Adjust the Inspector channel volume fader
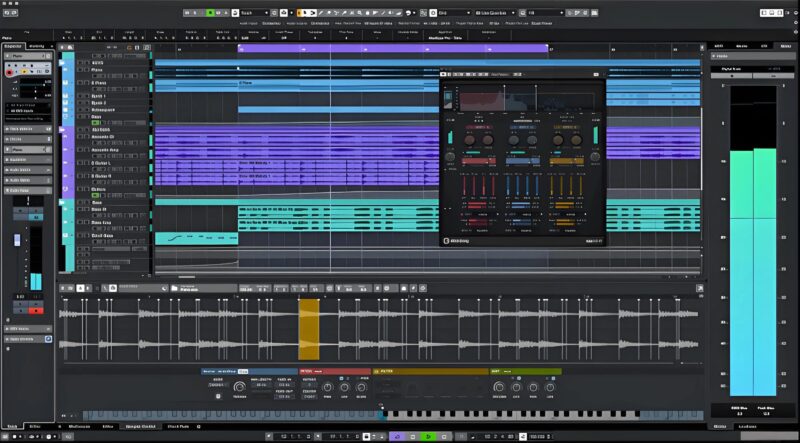Image resolution: width=800 pixels, height=443 pixels. [x=17, y=240]
